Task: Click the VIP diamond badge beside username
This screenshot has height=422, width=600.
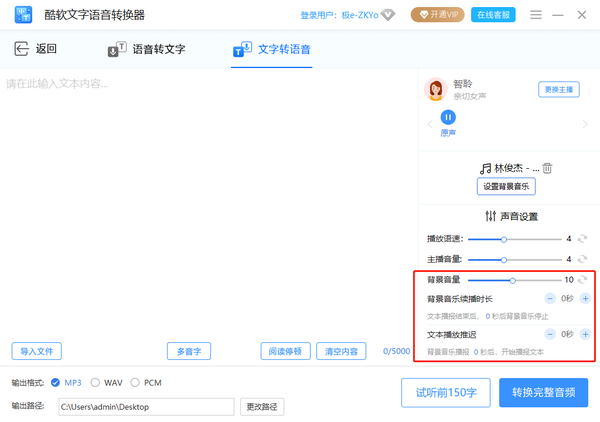Action: click(388, 15)
